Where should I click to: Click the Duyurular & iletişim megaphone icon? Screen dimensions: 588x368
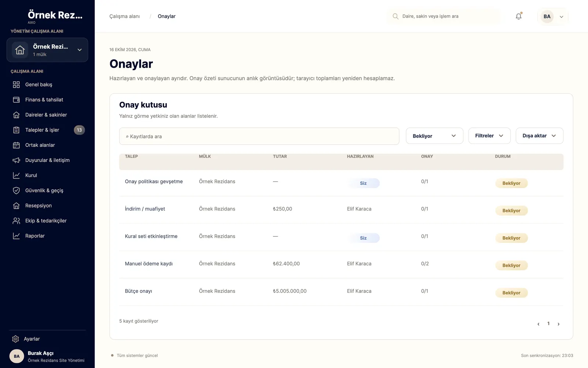pos(16,160)
